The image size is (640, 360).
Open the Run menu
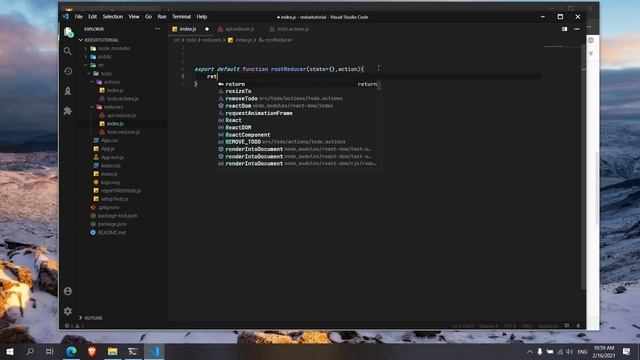pos(162,17)
